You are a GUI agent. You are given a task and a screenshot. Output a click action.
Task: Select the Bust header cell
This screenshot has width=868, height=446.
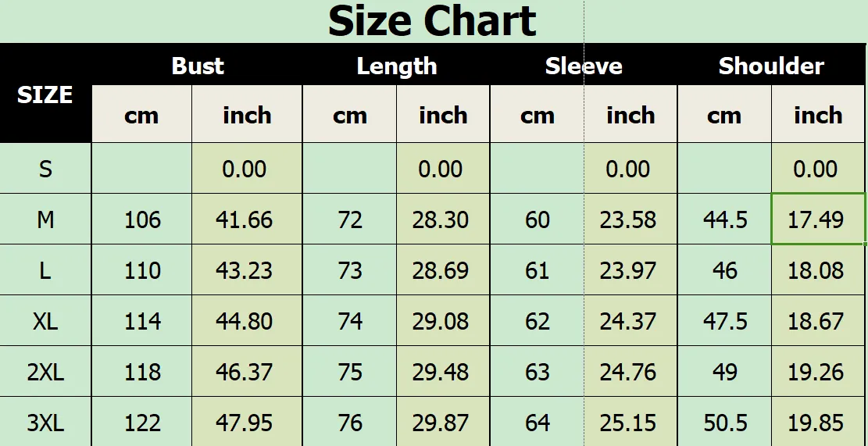coord(197,66)
